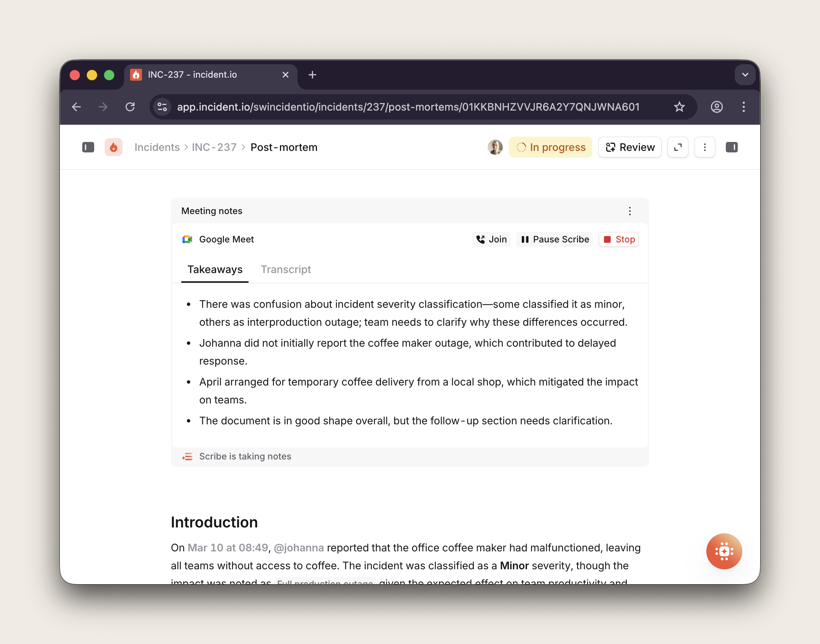This screenshot has height=644, width=820.
Task: Pause Scribe note taking
Action: pos(555,239)
